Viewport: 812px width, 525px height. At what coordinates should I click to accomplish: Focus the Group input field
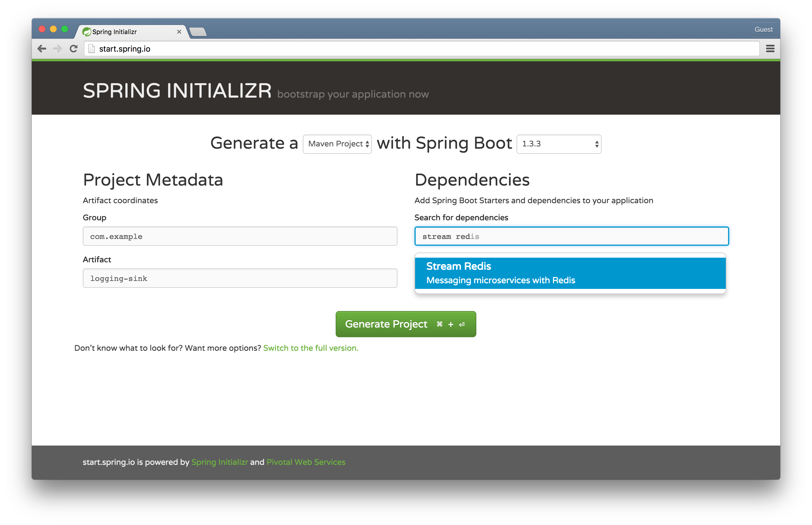pyautogui.click(x=240, y=236)
